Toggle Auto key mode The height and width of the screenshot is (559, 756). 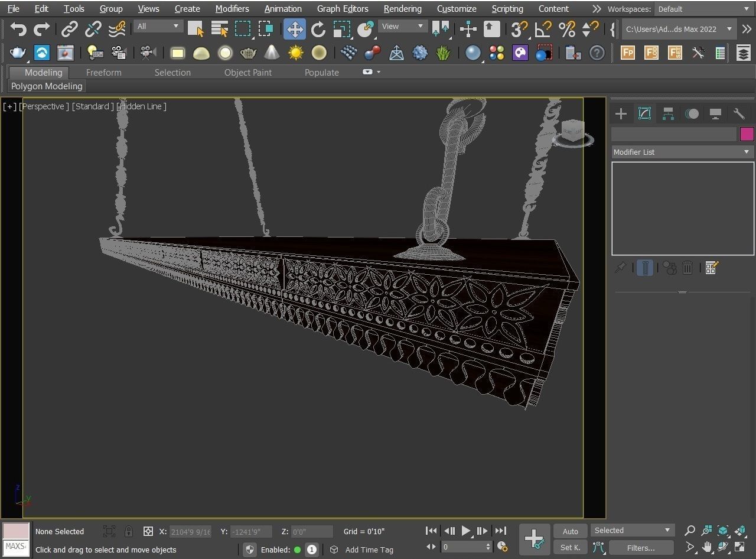[571, 531]
